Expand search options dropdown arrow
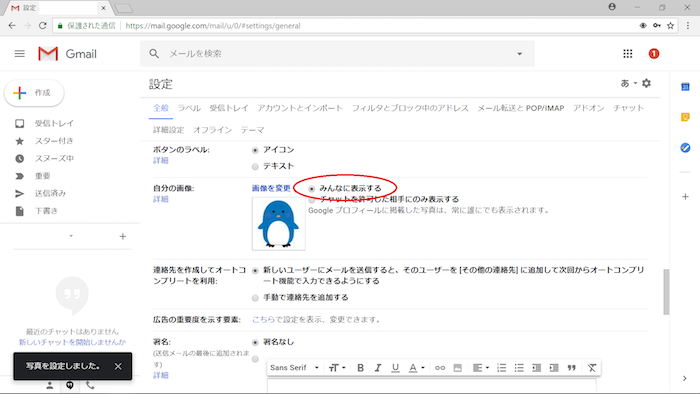Screen dimensions: 700x394 point(520,54)
